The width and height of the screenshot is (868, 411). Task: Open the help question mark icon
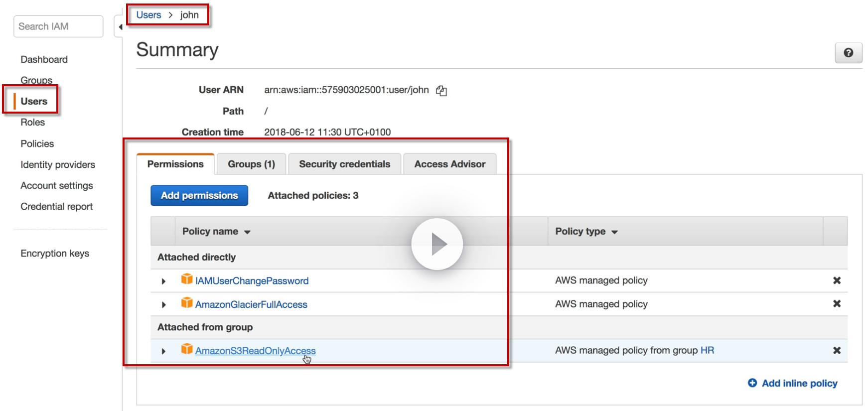[x=848, y=53]
